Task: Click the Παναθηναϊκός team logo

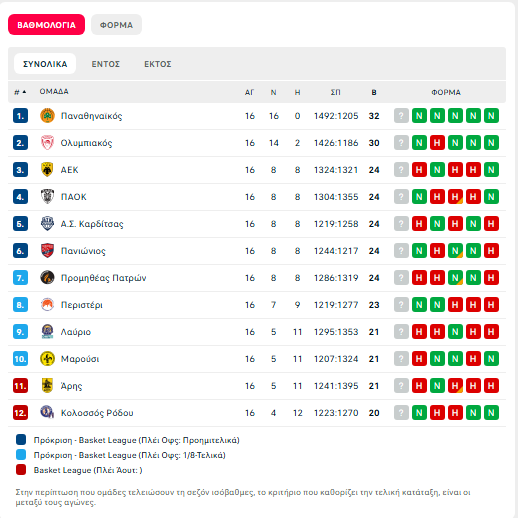Action: (47, 116)
